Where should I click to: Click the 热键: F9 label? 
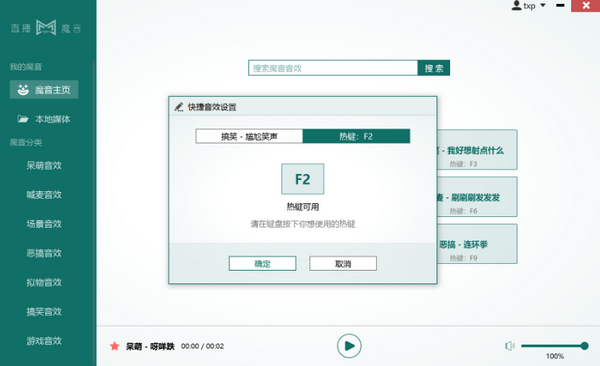click(463, 258)
